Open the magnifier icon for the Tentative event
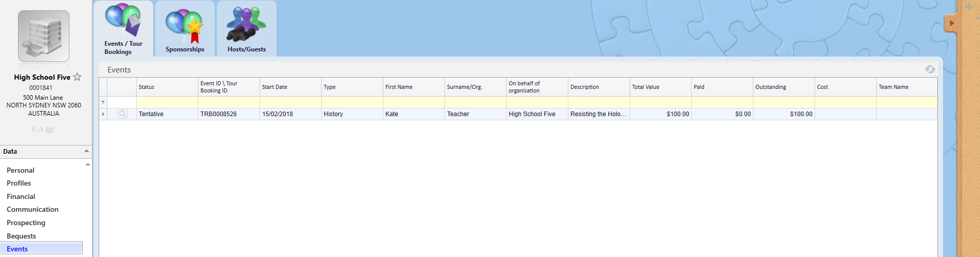980x257 pixels. (122, 114)
